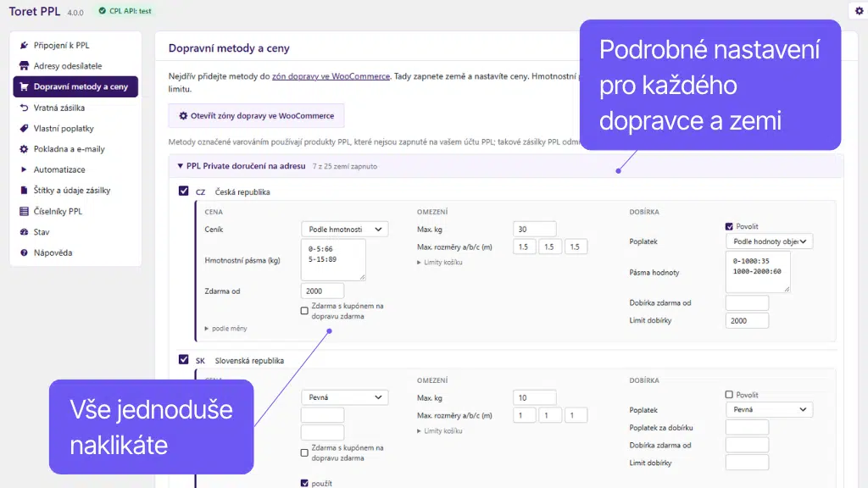The image size is (868, 488).
Task: Click CZ Max. kg field with 30
Action: point(534,229)
